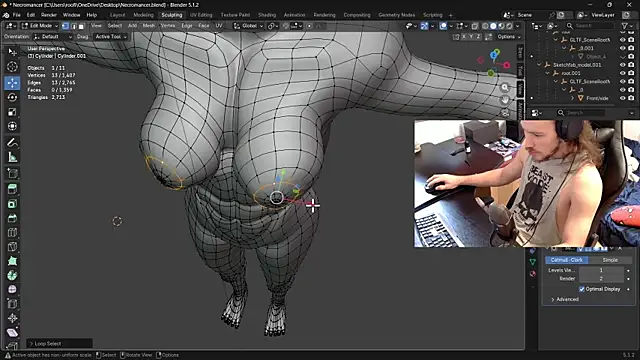Image resolution: width=640 pixels, height=360 pixels.
Task: Select the Measure tool
Action: 12,157
